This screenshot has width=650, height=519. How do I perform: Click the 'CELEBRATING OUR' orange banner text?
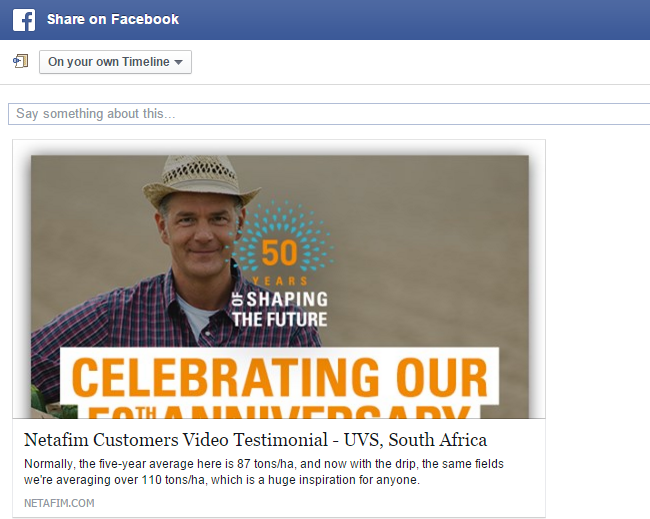[280, 378]
